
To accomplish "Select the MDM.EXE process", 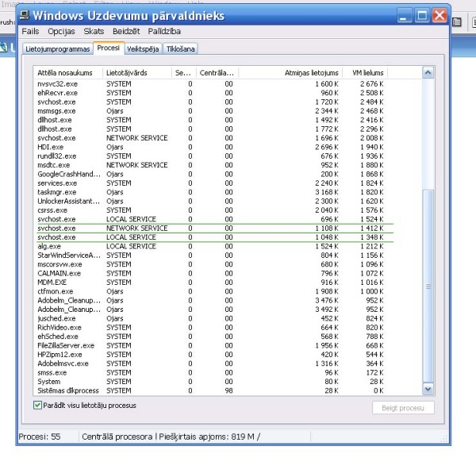I will coord(210,283).
